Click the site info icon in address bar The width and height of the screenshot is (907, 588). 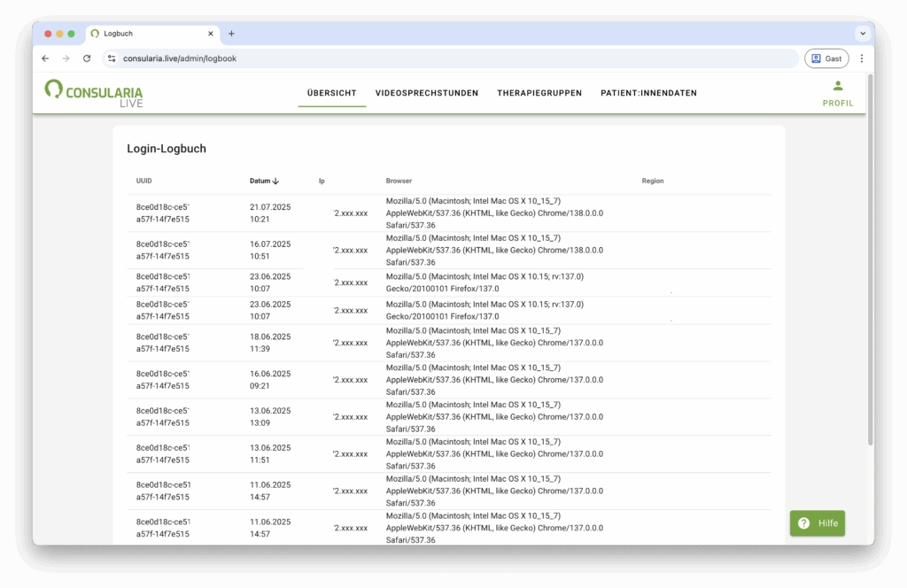[112, 58]
